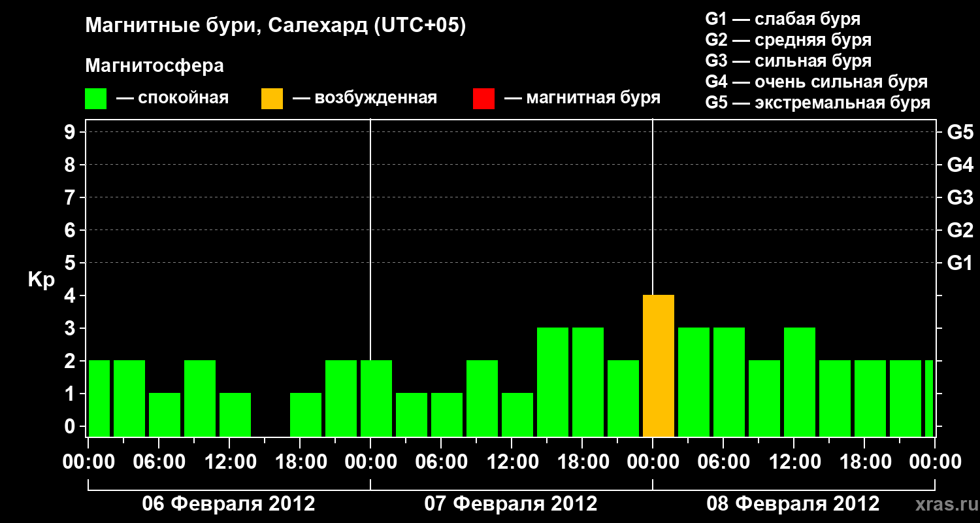
Task: Click the G4 label on right axis
Action: click(960, 165)
